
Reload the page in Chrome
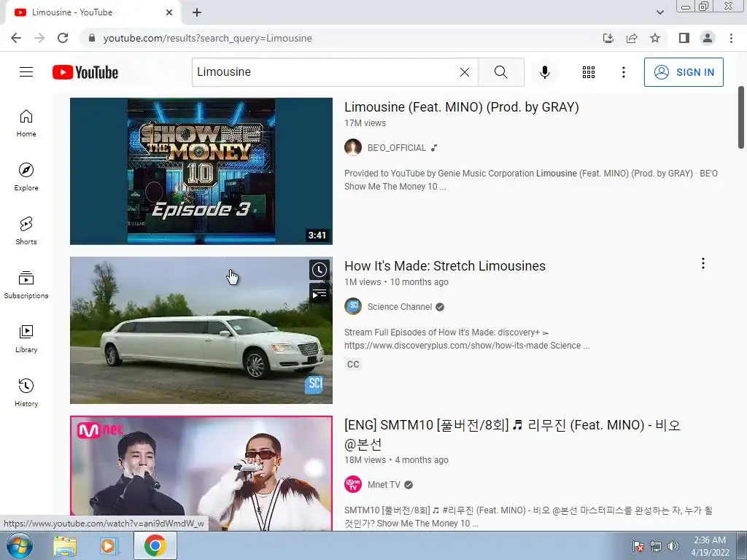click(x=63, y=38)
